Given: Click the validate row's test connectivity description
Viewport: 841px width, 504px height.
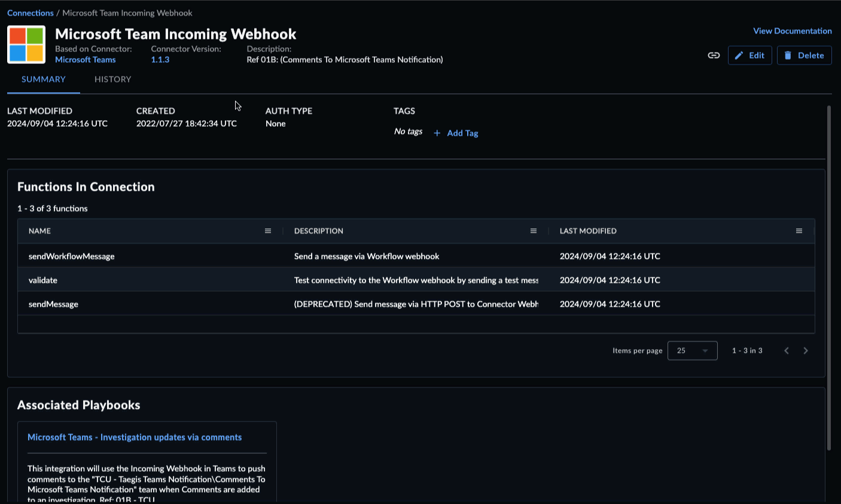Looking at the screenshot, I should (x=416, y=280).
